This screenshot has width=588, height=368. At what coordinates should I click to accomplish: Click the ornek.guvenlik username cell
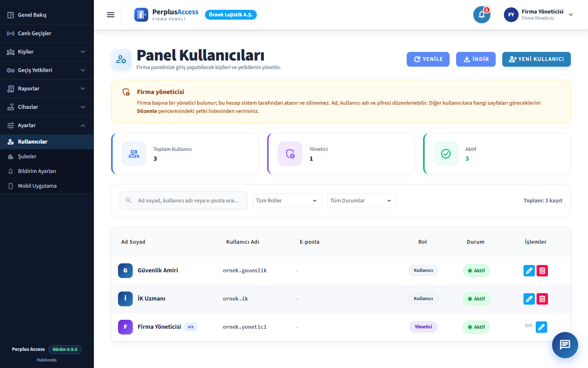(245, 271)
